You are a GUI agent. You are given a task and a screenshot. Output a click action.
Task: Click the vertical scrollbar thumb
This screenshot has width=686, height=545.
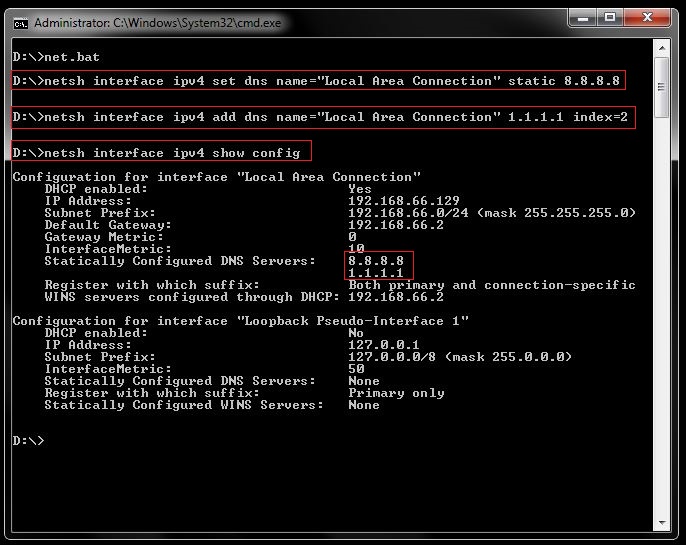(662, 87)
